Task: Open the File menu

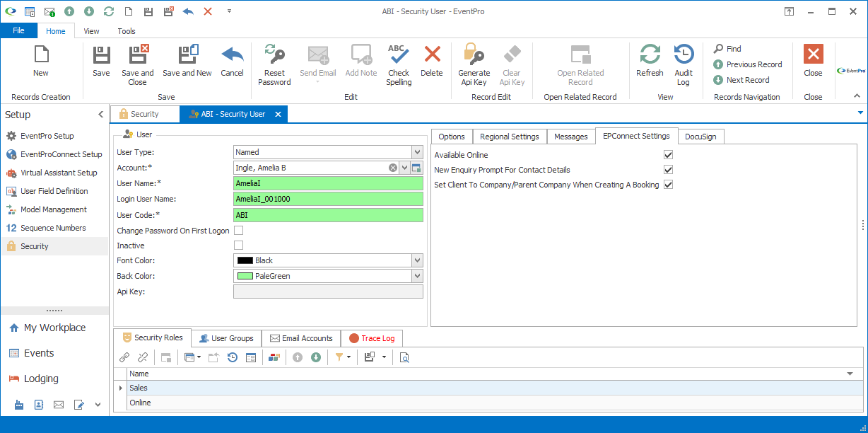Action: 18,30
